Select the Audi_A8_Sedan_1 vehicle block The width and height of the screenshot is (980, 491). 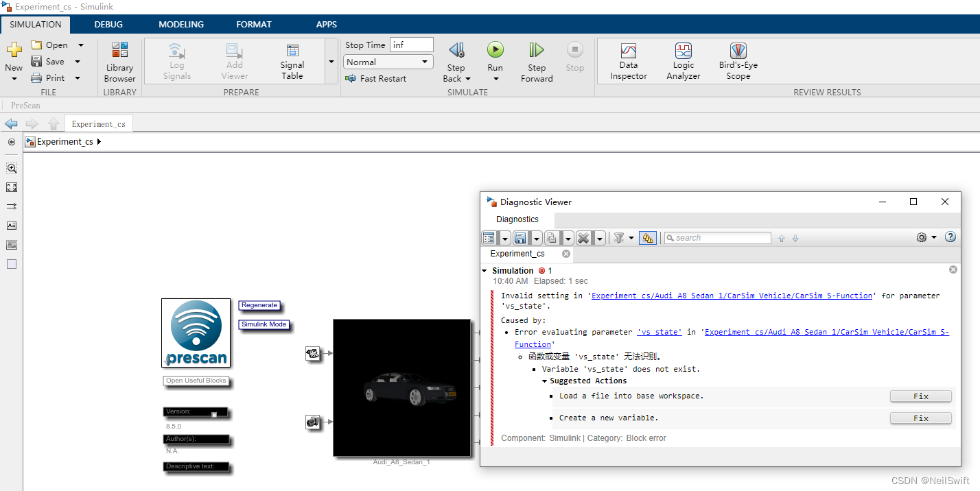(x=401, y=387)
